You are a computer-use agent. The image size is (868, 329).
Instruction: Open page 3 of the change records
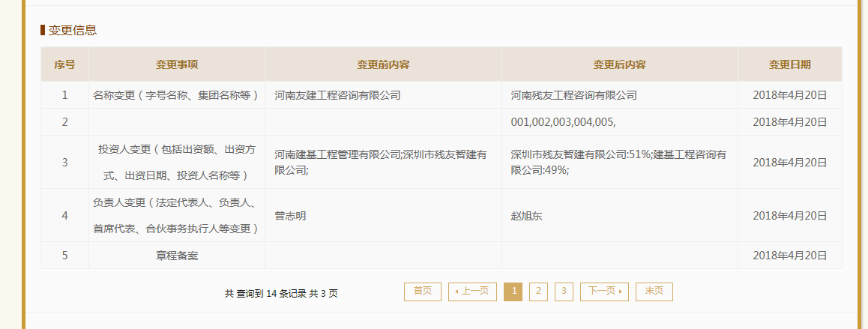pyautogui.click(x=564, y=292)
